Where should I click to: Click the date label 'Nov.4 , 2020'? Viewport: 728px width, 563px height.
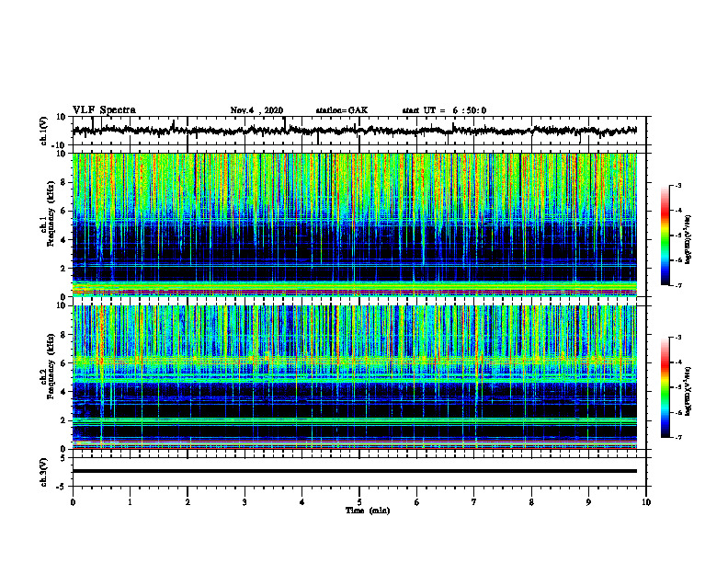tap(256, 110)
